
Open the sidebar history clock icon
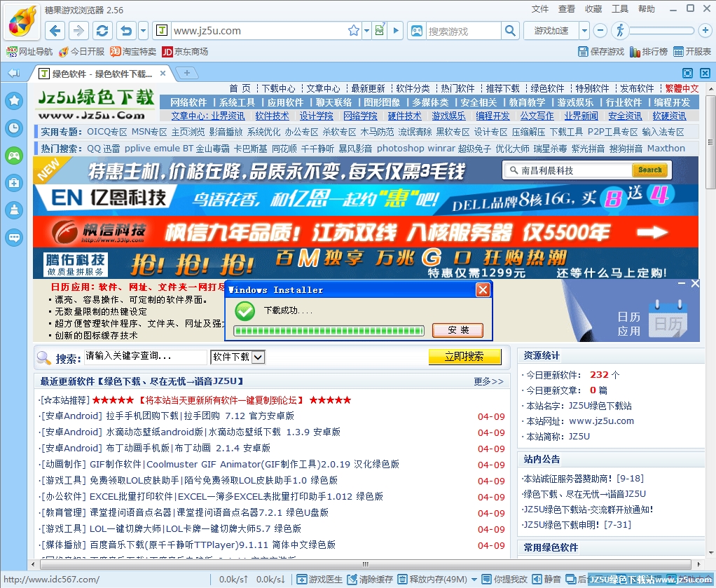tap(14, 128)
